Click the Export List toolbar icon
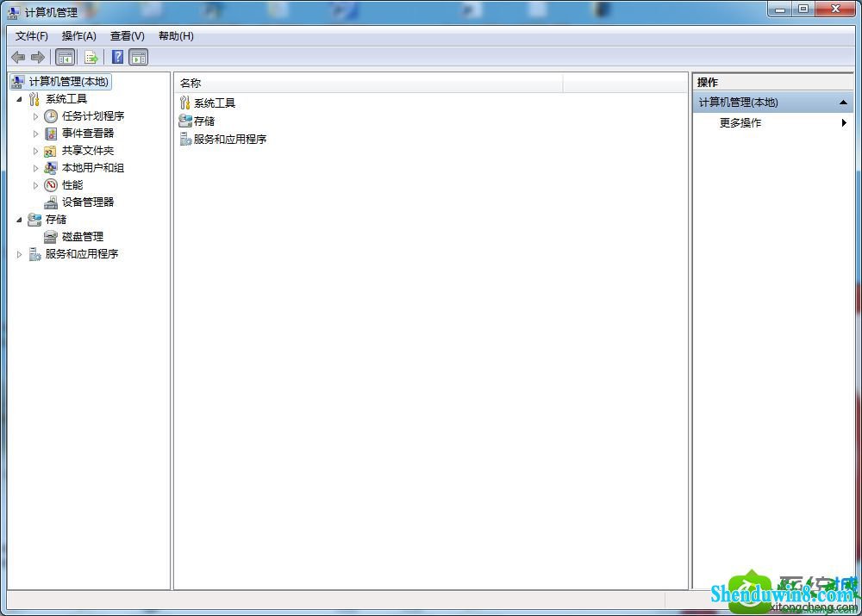The height and width of the screenshot is (616, 862). (x=91, y=57)
